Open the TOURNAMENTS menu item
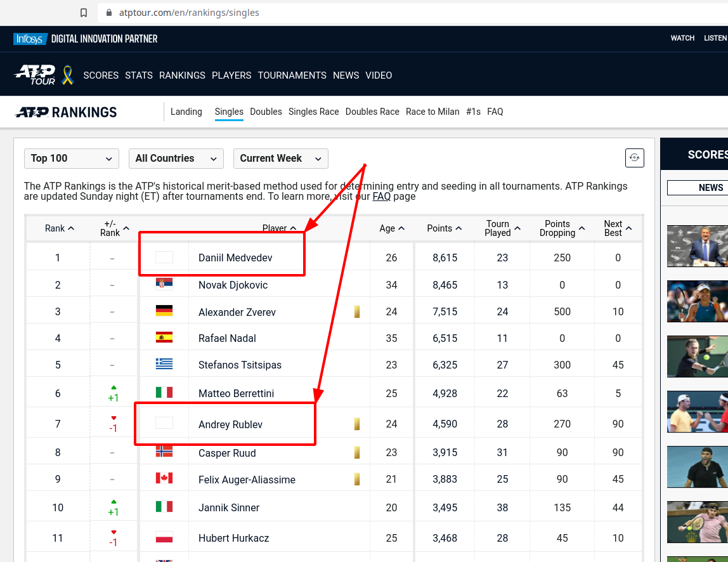The width and height of the screenshot is (728, 562). [292, 75]
